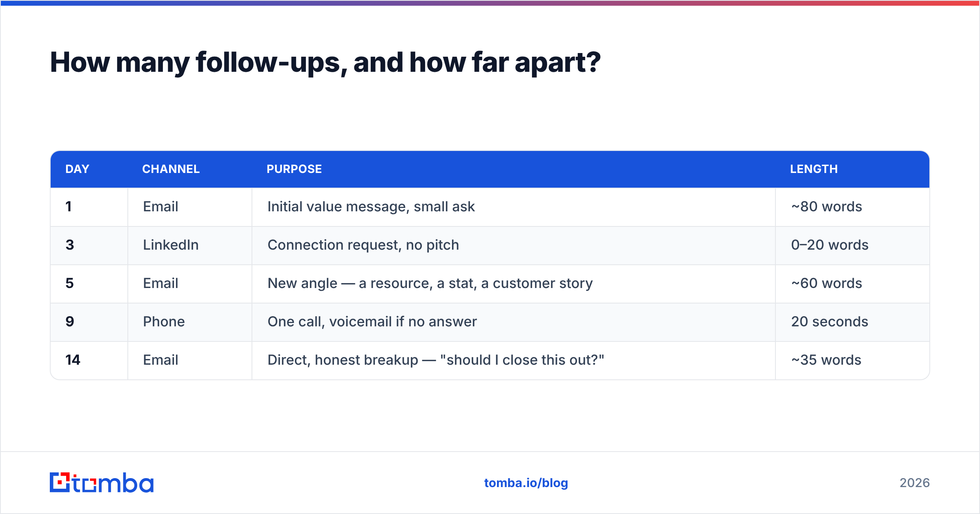Image resolution: width=980 pixels, height=514 pixels.
Task: Select 'Connection request, no pitch'
Action: [x=363, y=245]
